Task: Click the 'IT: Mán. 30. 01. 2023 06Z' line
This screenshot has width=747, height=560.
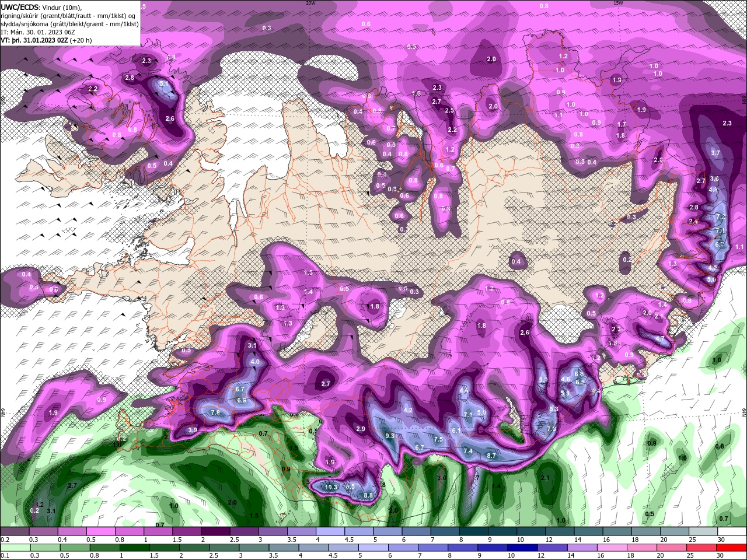Action: click(x=38, y=32)
